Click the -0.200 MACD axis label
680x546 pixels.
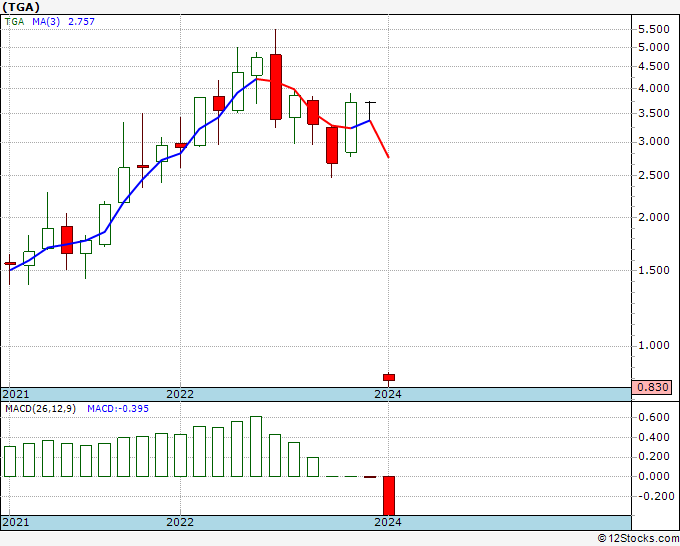pos(657,497)
